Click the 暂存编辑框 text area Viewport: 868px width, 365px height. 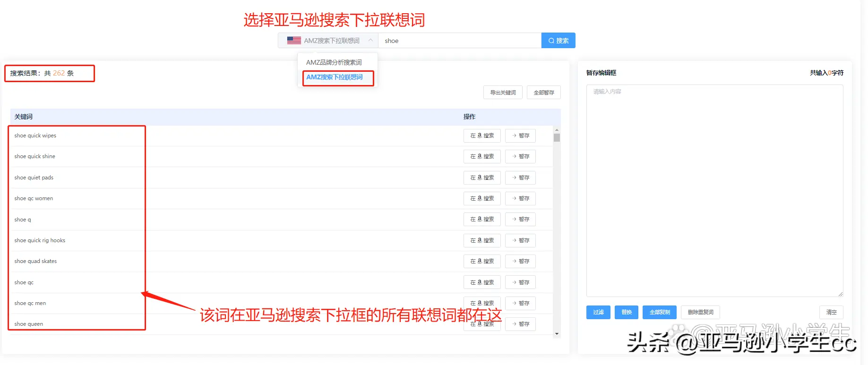[x=714, y=191]
